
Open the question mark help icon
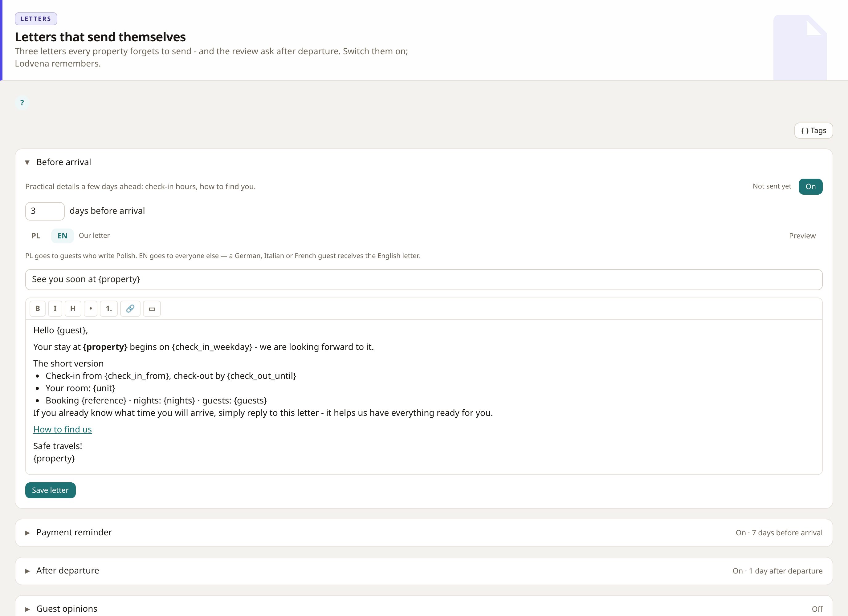tap(22, 103)
